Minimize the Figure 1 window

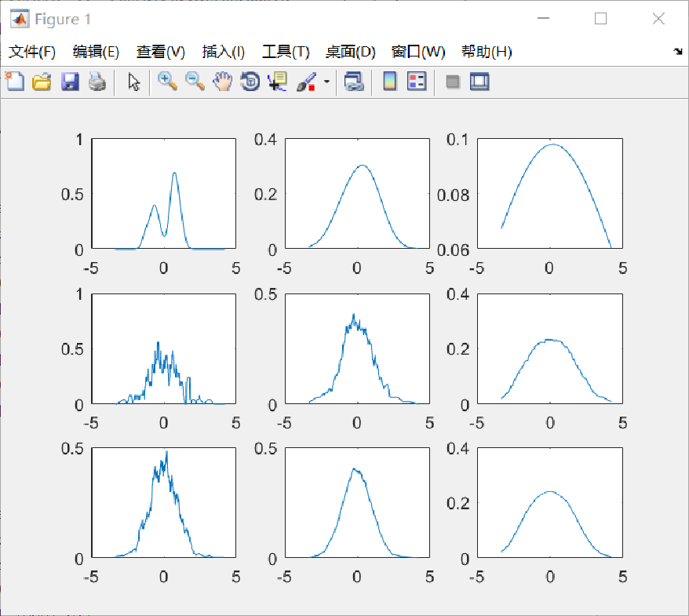tap(544, 19)
